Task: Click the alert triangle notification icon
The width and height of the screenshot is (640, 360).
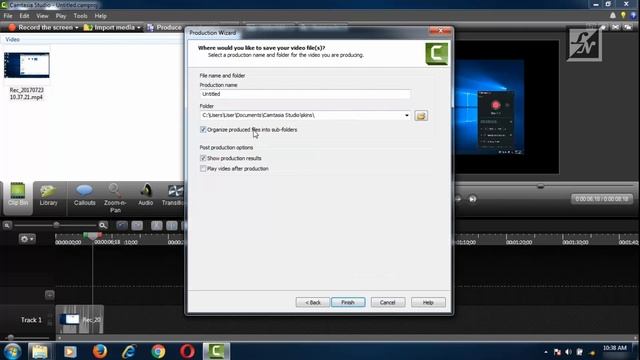Action: (613, 16)
